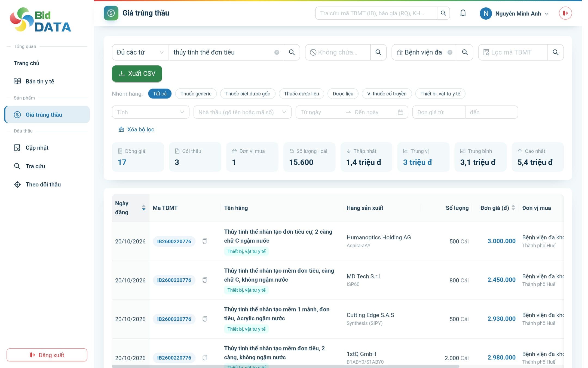Focus the header 'Tra cứu mã TBMT' search field
Viewport: 588px width, 368px height.
[376, 13]
